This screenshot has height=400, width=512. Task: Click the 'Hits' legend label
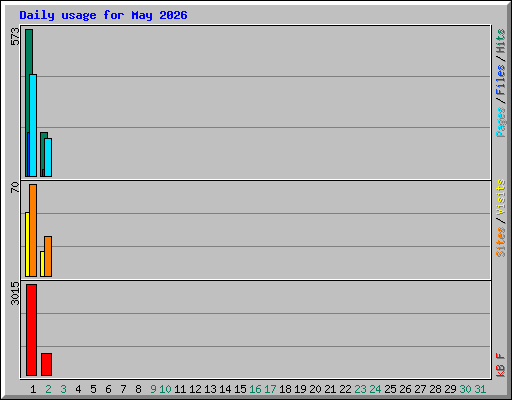pos(500,41)
